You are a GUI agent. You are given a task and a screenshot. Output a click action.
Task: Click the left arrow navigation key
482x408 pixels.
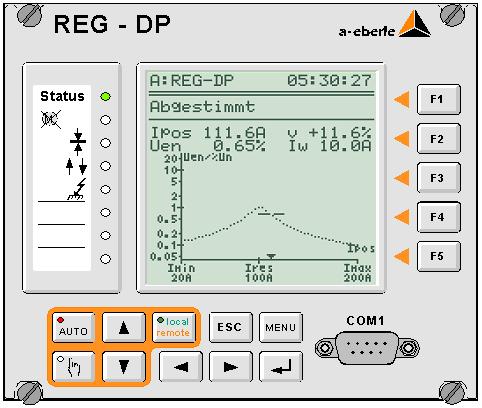(x=181, y=366)
